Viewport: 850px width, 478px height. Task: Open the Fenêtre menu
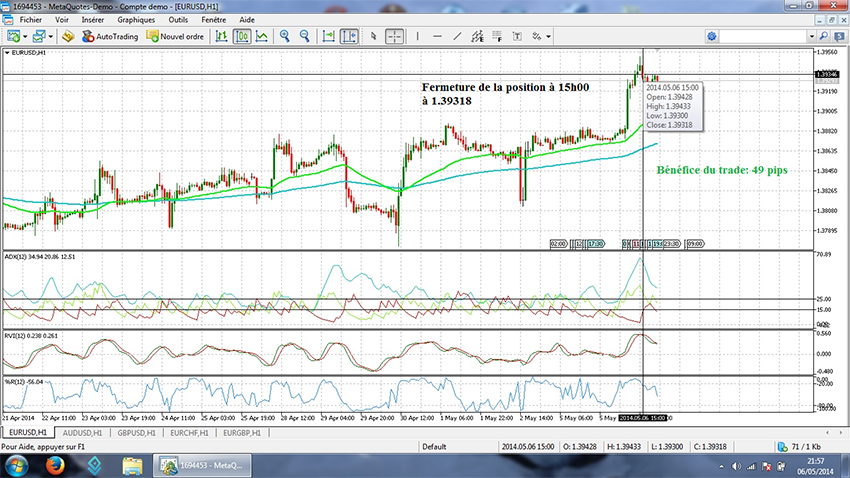click(214, 20)
